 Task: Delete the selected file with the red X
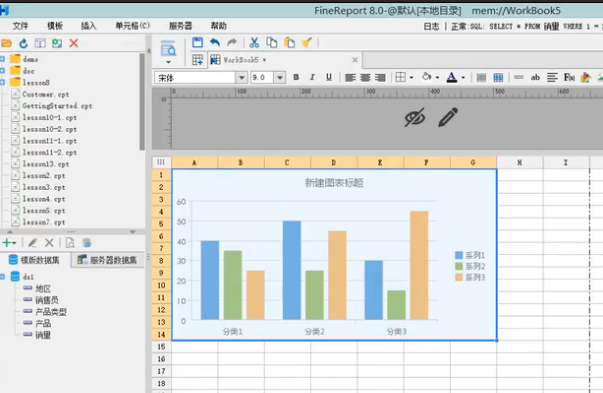(74, 43)
